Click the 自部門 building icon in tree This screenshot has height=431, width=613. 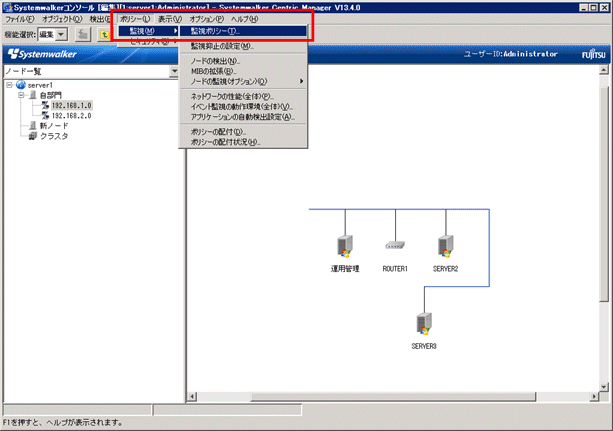(x=33, y=95)
